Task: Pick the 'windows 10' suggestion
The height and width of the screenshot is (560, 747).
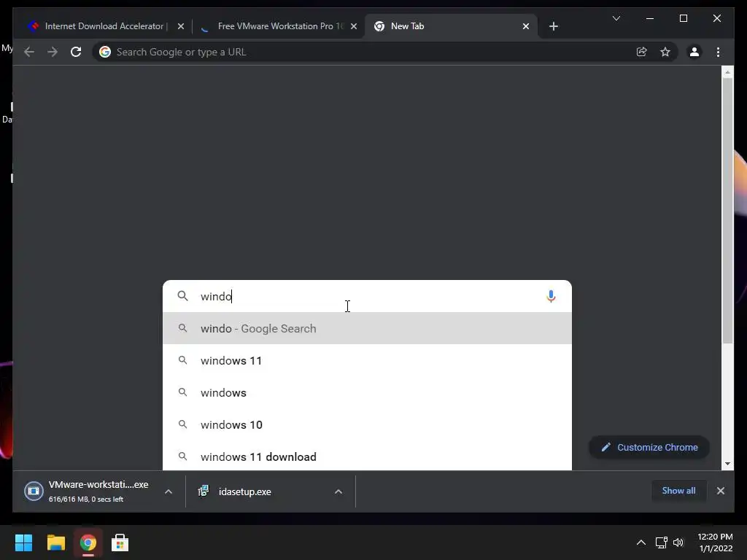Action: click(367, 424)
